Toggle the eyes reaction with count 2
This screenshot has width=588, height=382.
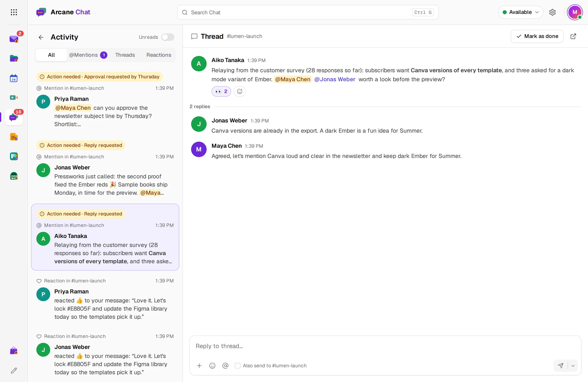pos(221,91)
